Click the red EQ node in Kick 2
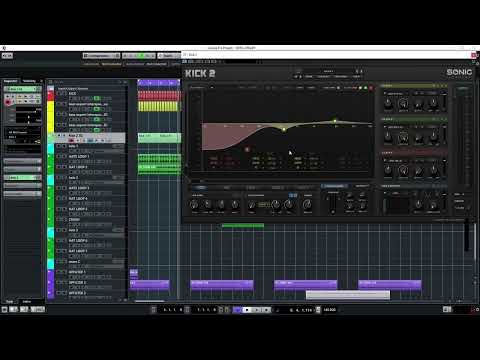The image size is (480, 360). [247, 149]
